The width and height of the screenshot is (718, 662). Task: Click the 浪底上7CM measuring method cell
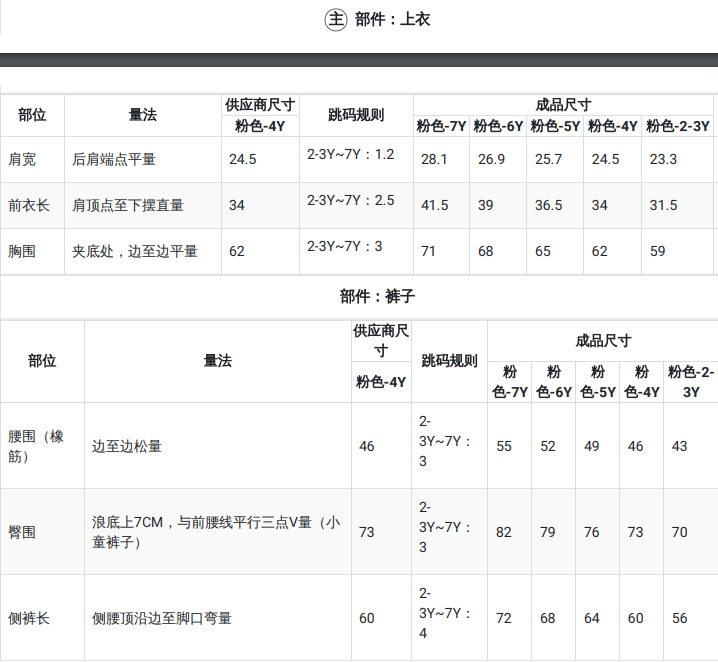216,532
